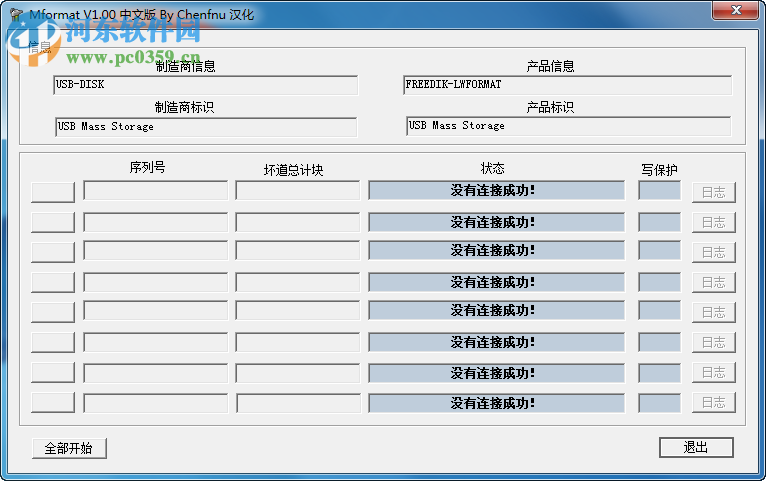Click the seventh row 坏道总计块 field
Screen dimensions: 766x481
pyautogui.click(x=298, y=373)
